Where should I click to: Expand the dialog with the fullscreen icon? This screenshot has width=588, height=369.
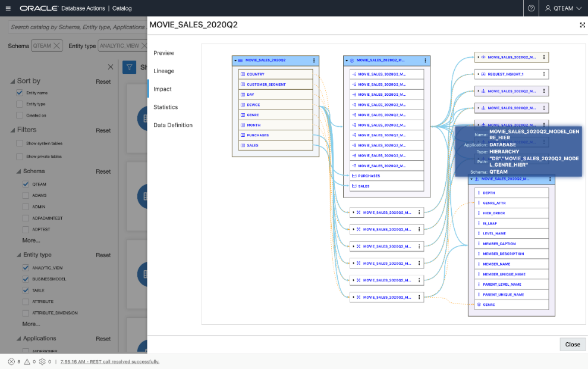click(x=582, y=25)
